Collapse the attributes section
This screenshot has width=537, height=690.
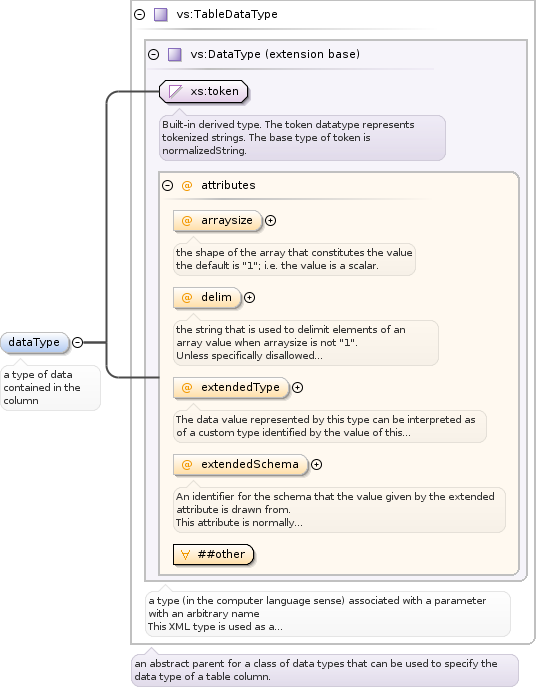168,185
